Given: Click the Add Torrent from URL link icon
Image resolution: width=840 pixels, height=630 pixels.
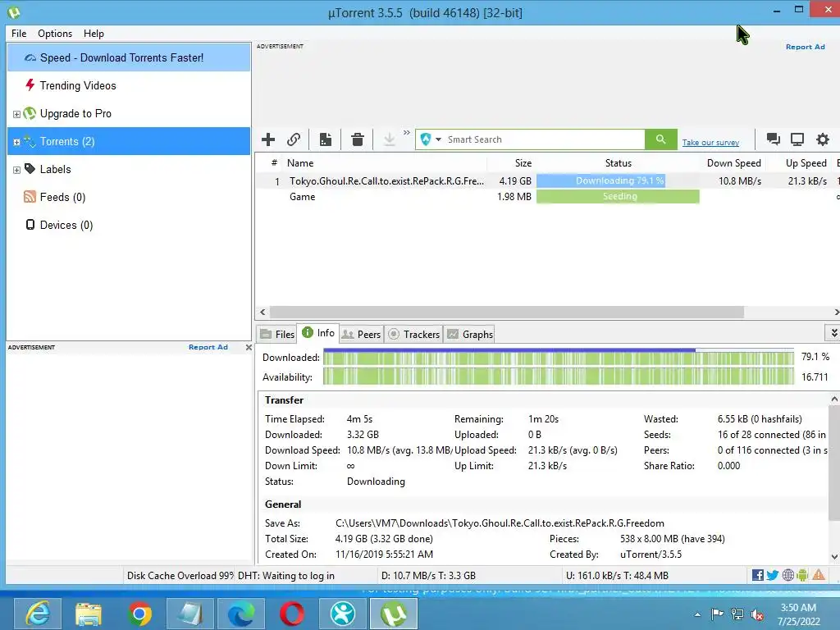Looking at the screenshot, I should tap(294, 139).
